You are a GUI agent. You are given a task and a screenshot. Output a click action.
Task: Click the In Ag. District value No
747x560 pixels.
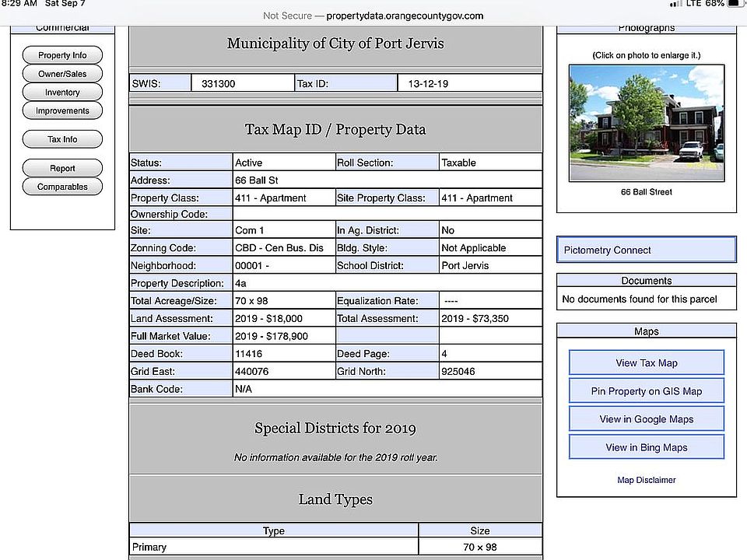tap(448, 230)
